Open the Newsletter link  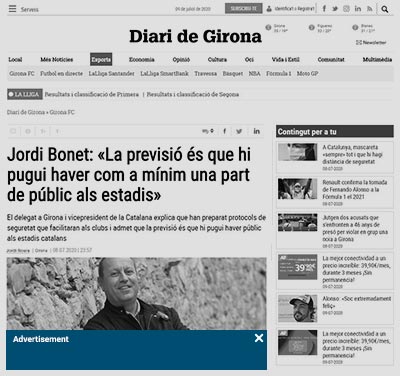click(x=371, y=42)
